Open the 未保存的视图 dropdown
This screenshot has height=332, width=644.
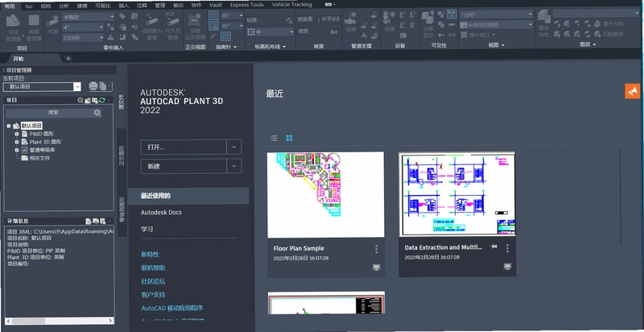(x=496, y=25)
